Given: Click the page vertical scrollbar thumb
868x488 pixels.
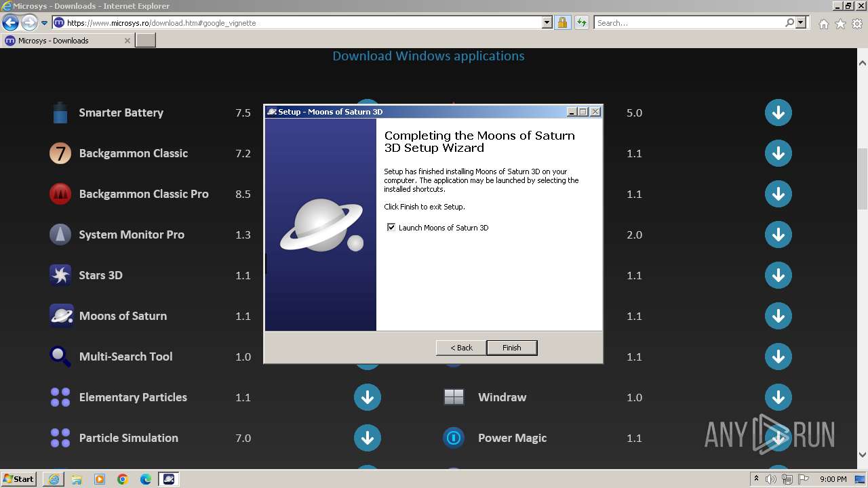Looking at the screenshot, I should tap(863, 179).
